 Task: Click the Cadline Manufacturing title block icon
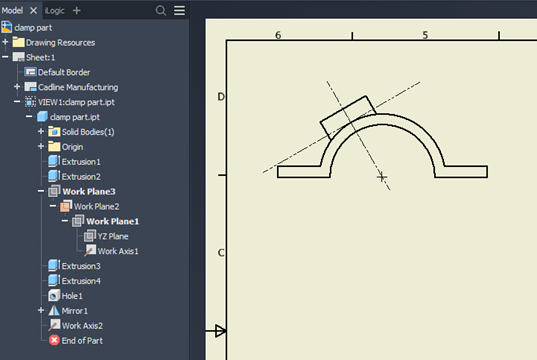click(x=30, y=87)
